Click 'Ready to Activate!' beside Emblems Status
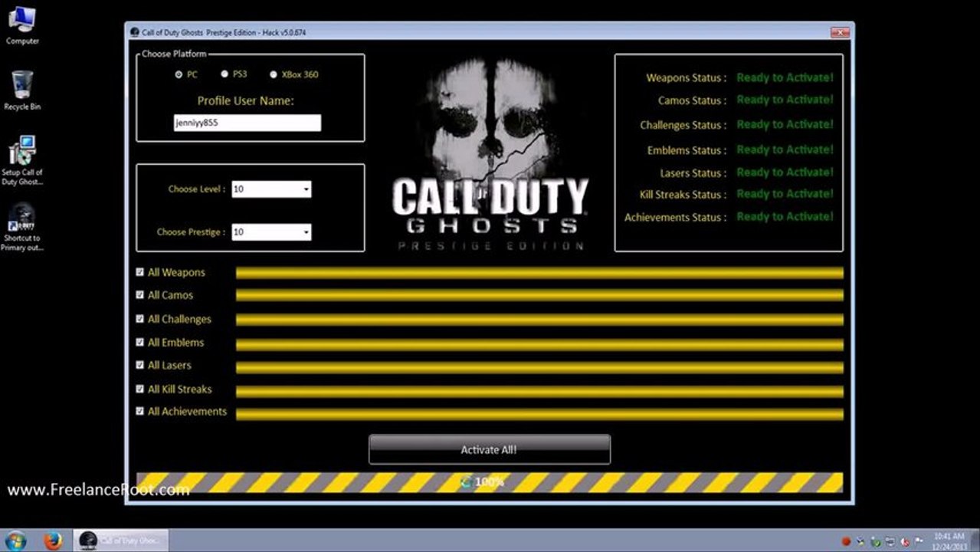Image resolution: width=980 pixels, height=552 pixels. click(785, 149)
